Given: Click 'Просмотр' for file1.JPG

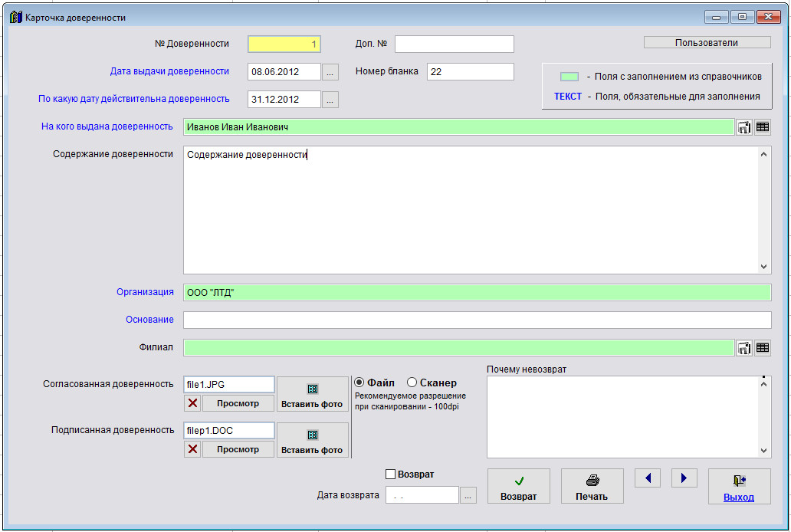Looking at the screenshot, I should [238, 404].
